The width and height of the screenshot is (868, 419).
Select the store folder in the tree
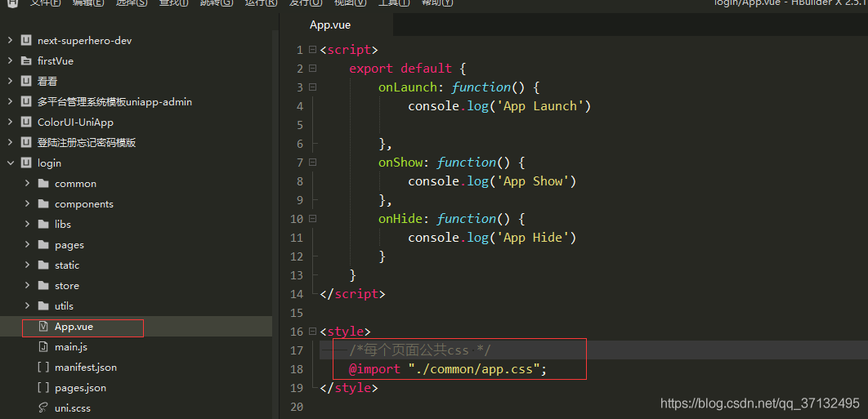pyautogui.click(x=66, y=285)
